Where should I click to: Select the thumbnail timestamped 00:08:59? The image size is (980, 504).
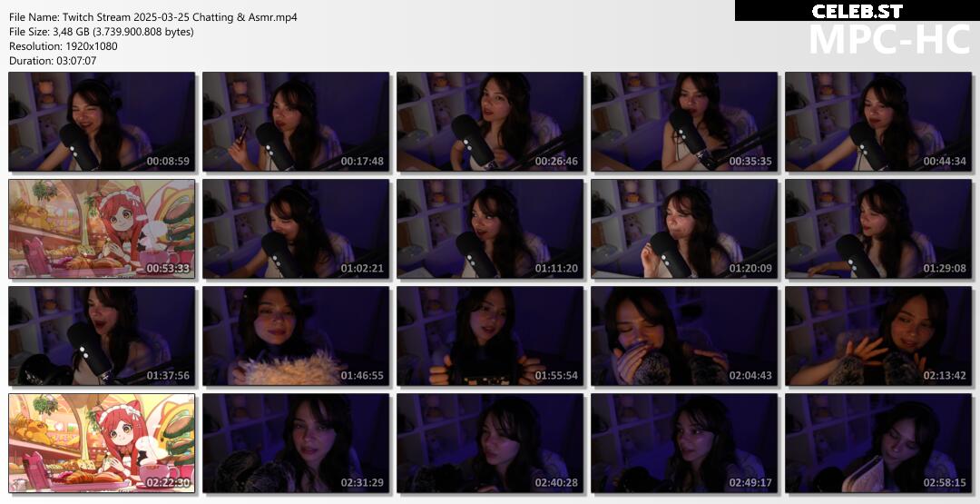click(x=102, y=122)
